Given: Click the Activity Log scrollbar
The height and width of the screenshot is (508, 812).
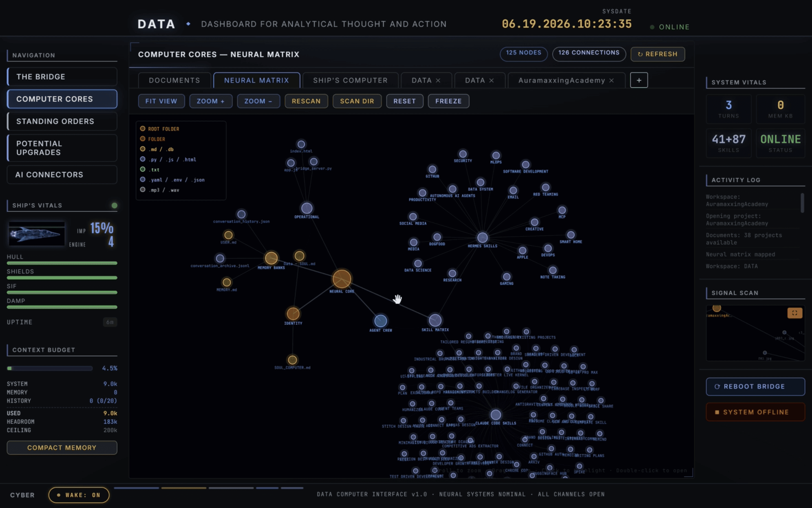Looking at the screenshot, I should click(x=802, y=203).
